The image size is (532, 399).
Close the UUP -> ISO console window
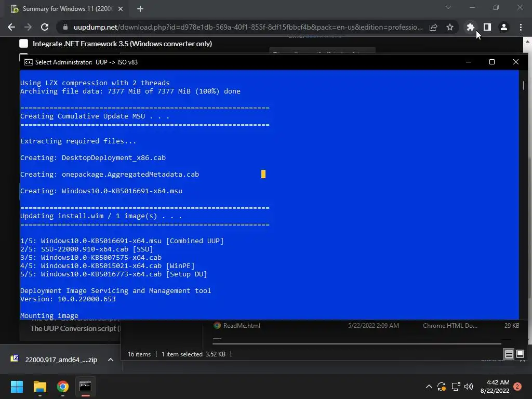[516, 62]
